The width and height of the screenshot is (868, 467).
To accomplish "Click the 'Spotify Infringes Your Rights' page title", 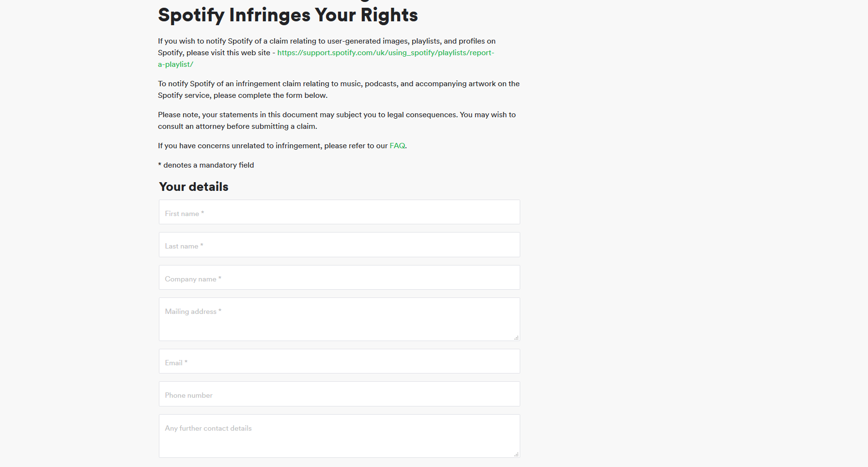I will [x=288, y=15].
